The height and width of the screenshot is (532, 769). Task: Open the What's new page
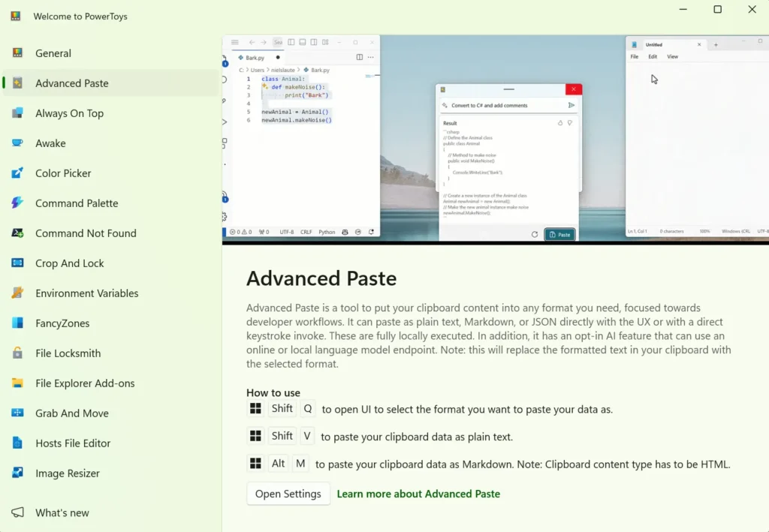(111, 512)
